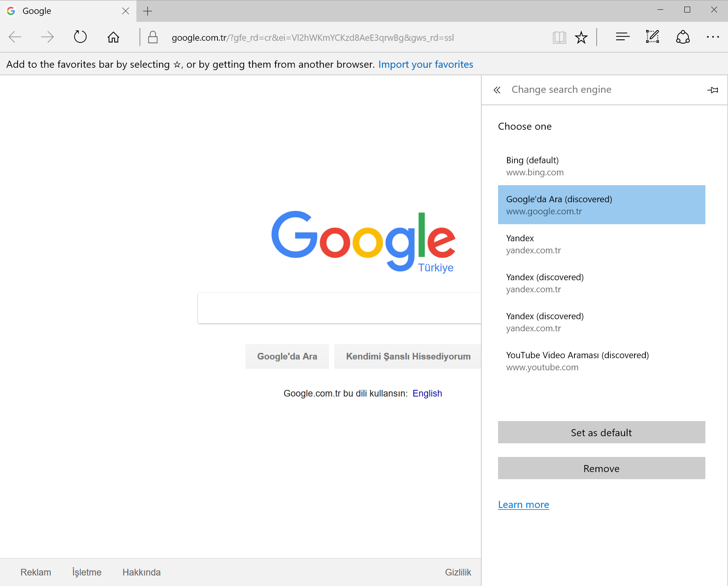Select Google'da Ara (discovered) entry
The width and height of the screenshot is (728, 586).
(x=601, y=205)
